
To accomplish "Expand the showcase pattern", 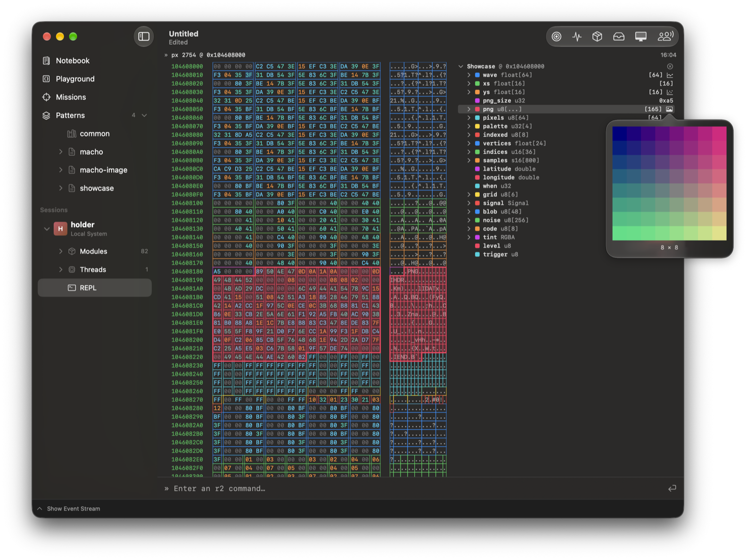I will click(x=61, y=188).
